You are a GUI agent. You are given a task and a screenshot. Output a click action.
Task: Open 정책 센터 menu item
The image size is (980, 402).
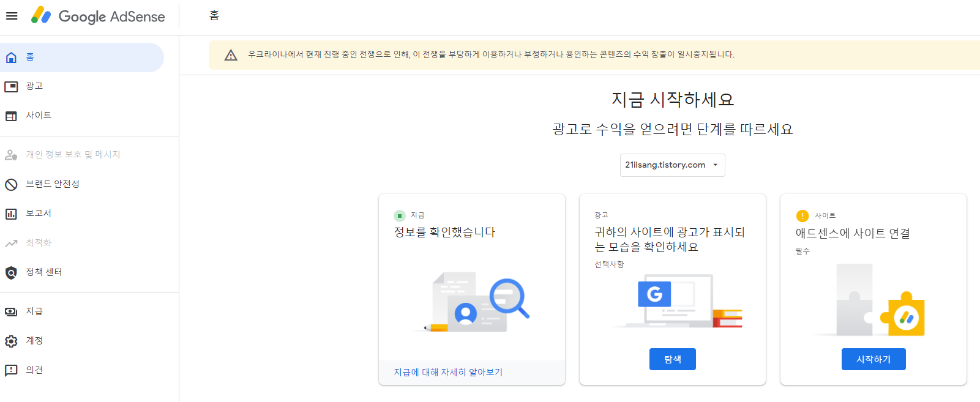point(82,272)
